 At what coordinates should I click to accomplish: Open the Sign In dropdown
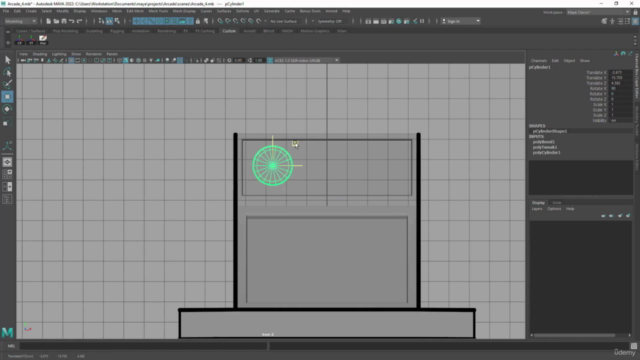[461, 21]
